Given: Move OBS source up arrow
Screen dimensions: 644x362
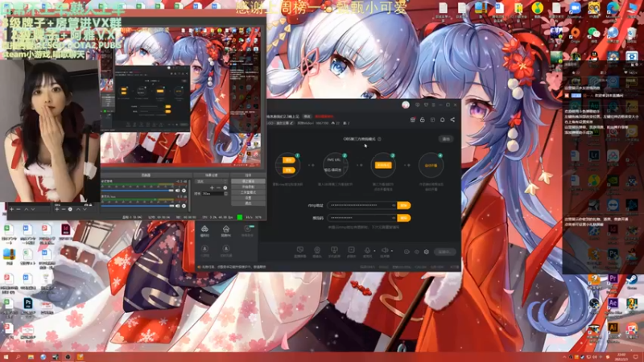Looking at the screenshot, I should click(78, 209).
